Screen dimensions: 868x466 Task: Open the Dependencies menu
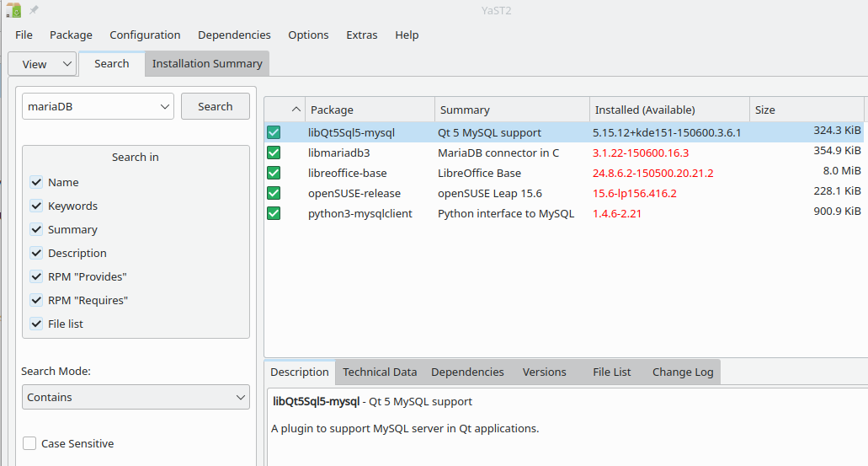click(234, 35)
